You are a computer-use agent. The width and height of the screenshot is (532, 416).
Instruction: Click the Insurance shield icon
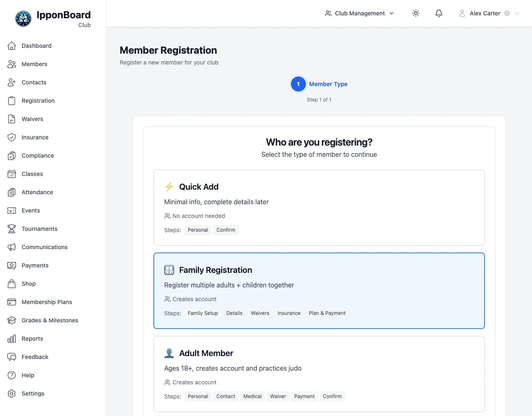(x=12, y=137)
